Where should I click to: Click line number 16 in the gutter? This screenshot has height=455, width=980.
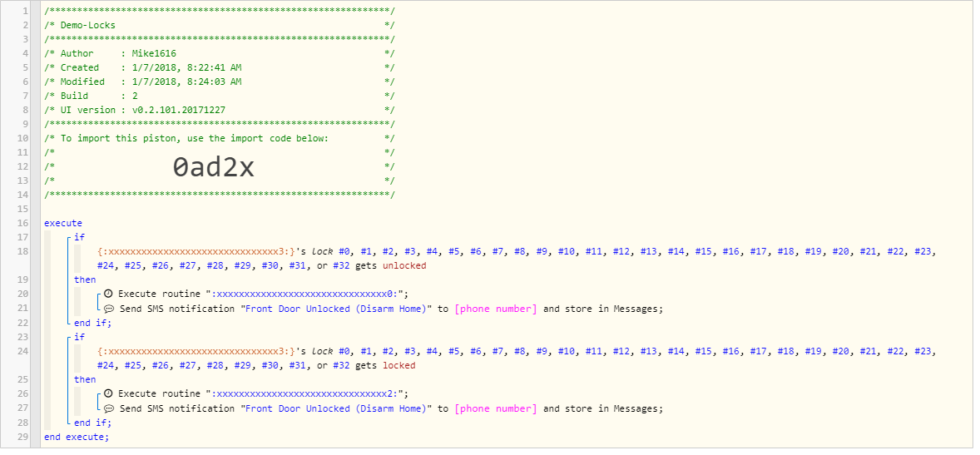point(24,223)
